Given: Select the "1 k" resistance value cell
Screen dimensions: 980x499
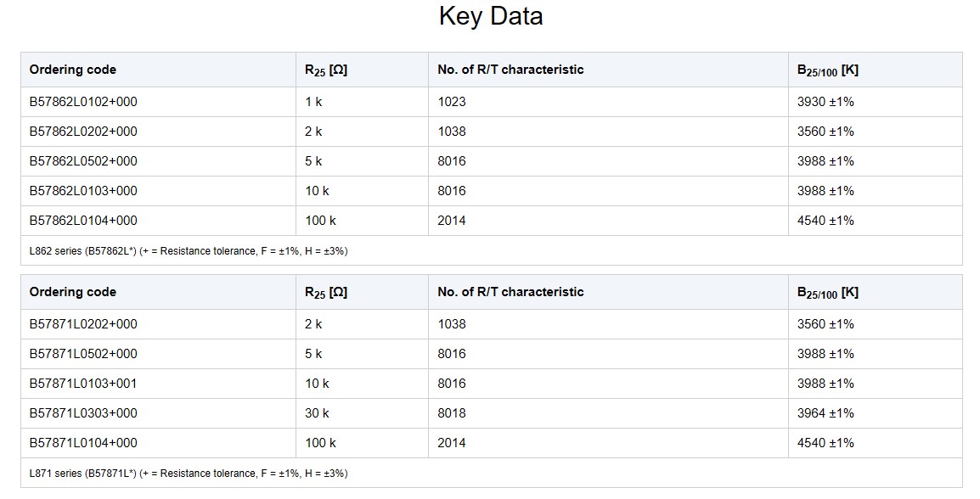Looking at the screenshot, I should [313, 102].
